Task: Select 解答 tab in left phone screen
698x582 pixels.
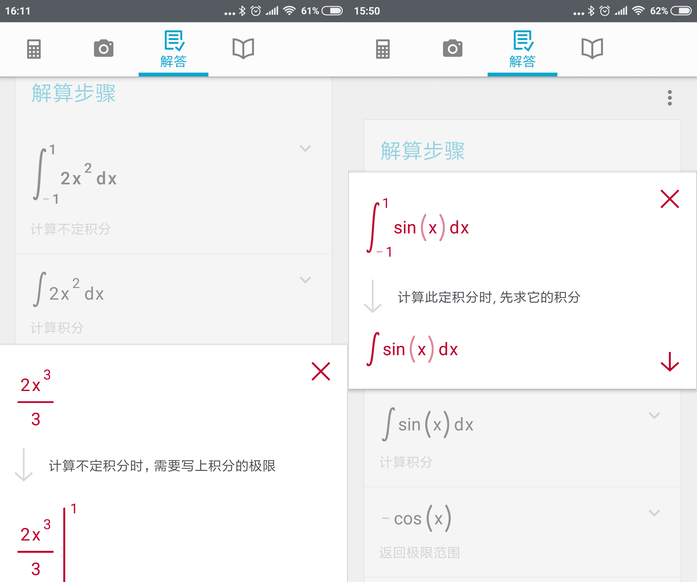Action: [x=174, y=49]
